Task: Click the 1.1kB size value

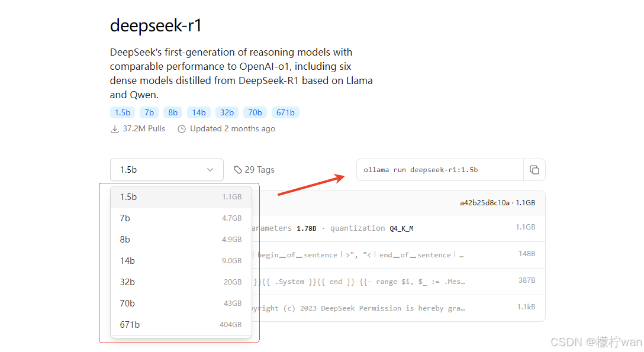Action: [526, 307]
